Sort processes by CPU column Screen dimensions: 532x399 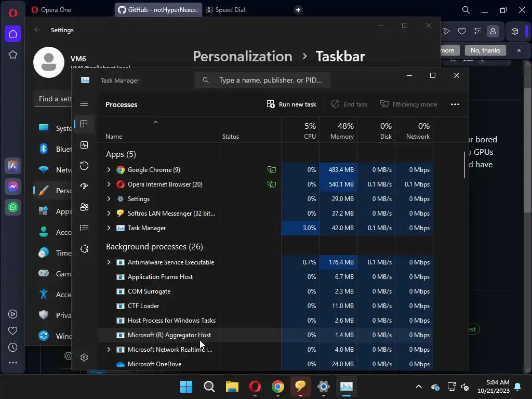pyautogui.click(x=300, y=130)
